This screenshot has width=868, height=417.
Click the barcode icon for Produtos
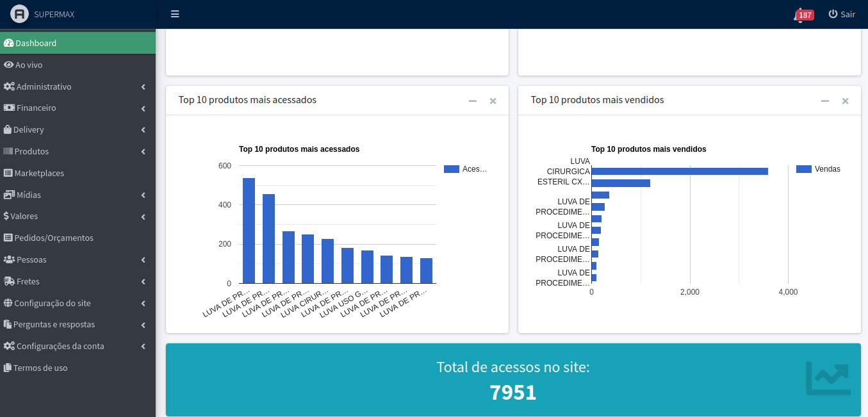tap(8, 151)
